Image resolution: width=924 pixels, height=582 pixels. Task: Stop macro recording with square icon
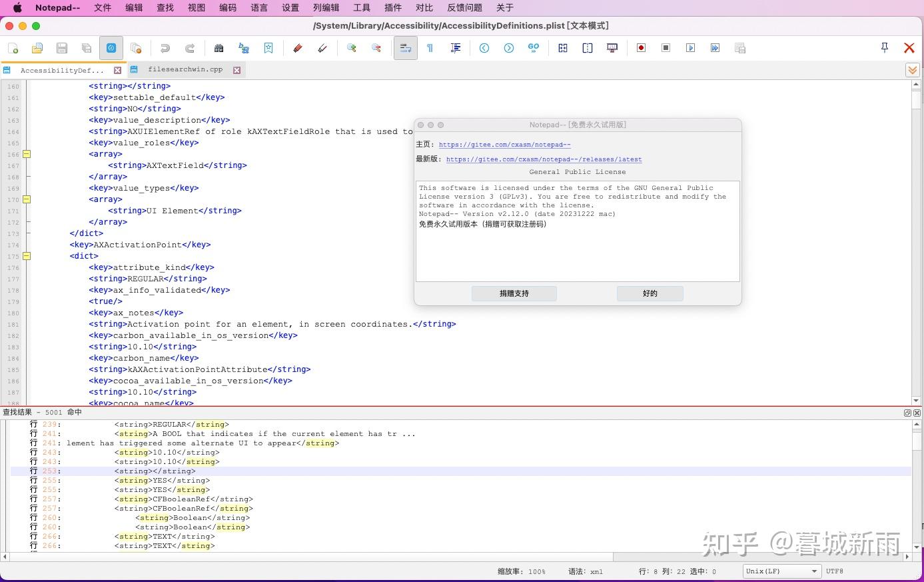[666, 48]
